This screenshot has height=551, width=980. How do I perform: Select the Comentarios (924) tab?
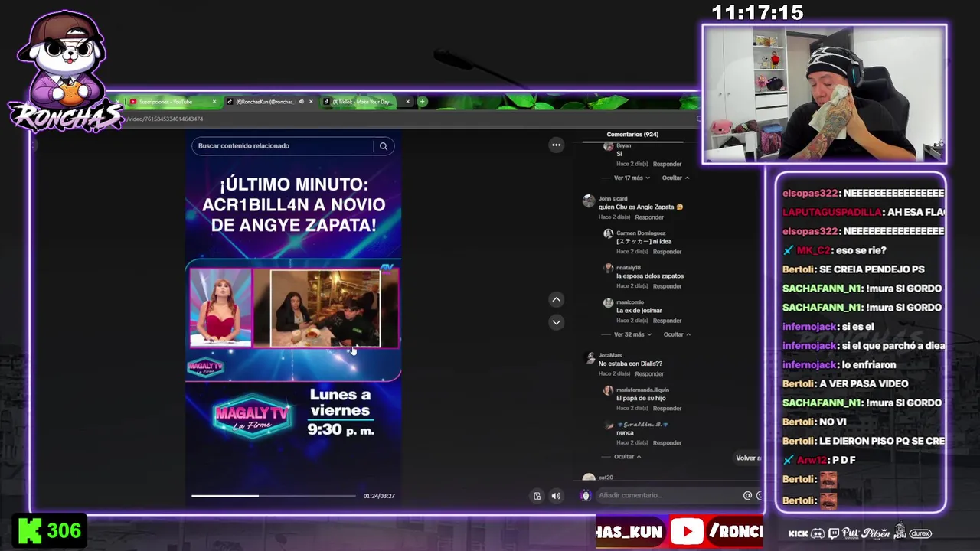click(632, 135)
